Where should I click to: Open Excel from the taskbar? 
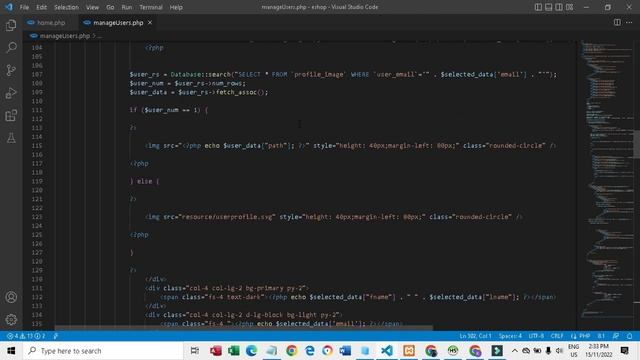click(x=233, y=351)
